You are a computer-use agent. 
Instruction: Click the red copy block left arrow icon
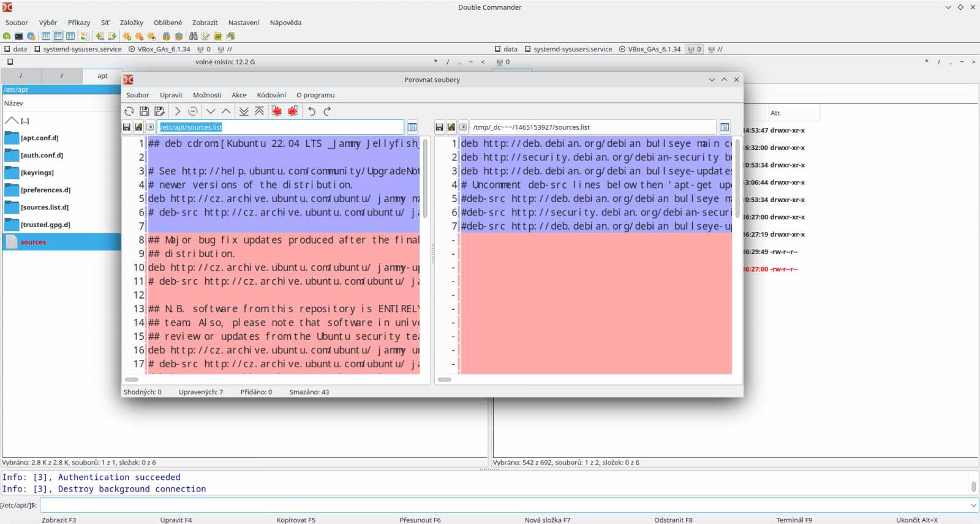point(277,111)
